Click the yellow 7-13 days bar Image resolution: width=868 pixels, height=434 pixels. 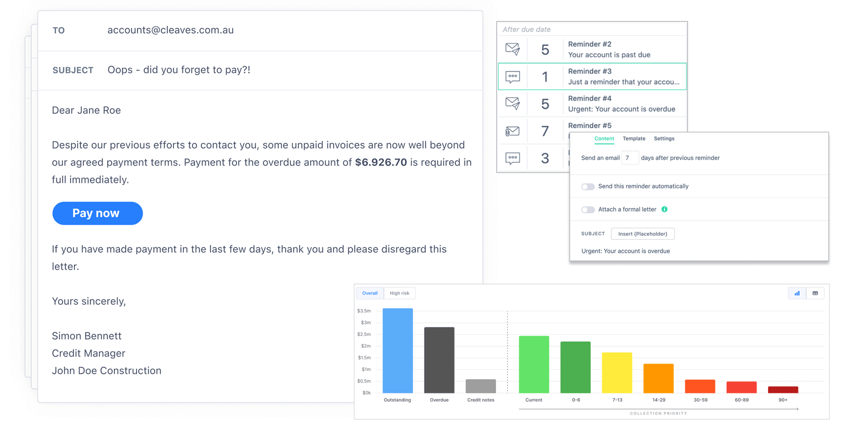pos(617,373)
